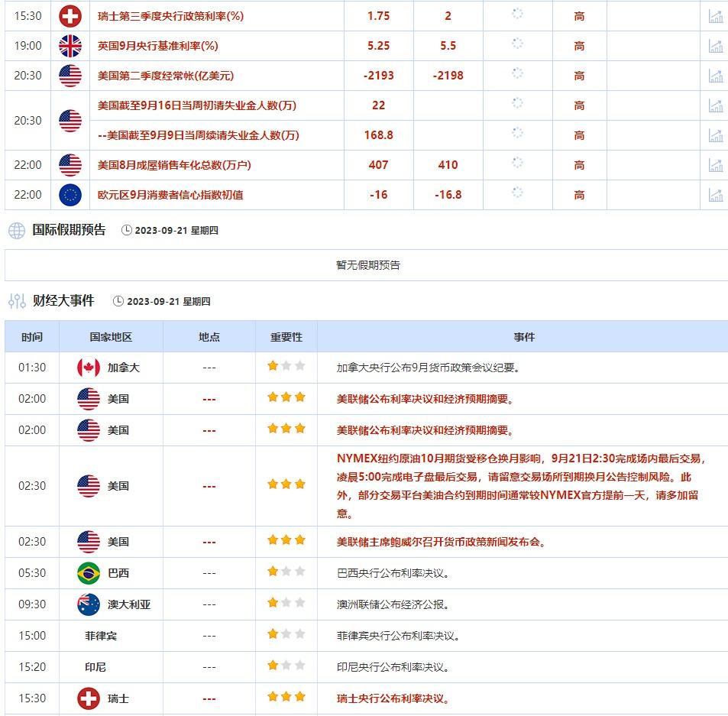Open chart icon for 初请失业金人数 row

716,105
